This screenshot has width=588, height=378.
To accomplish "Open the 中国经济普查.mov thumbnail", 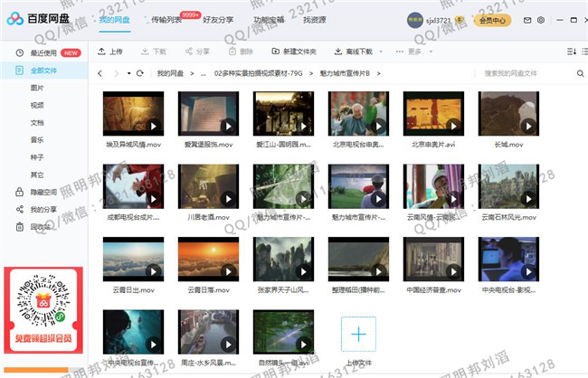I will point(433,260).
